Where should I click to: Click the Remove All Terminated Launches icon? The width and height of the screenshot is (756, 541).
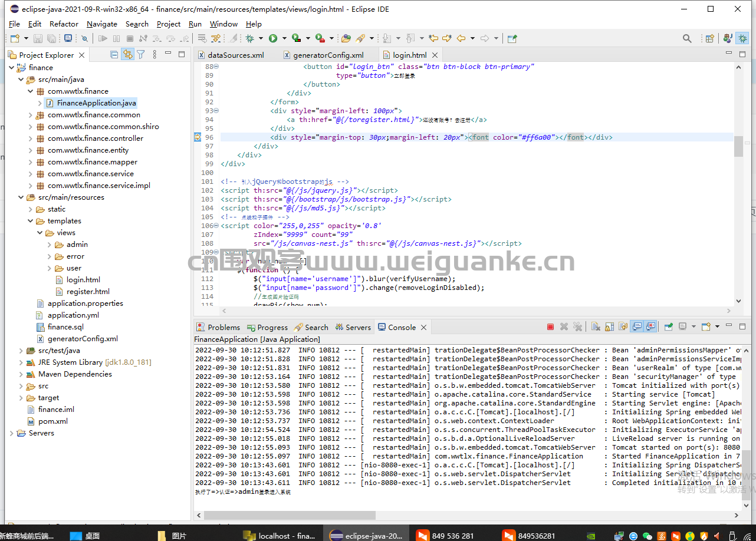[577, 326]
